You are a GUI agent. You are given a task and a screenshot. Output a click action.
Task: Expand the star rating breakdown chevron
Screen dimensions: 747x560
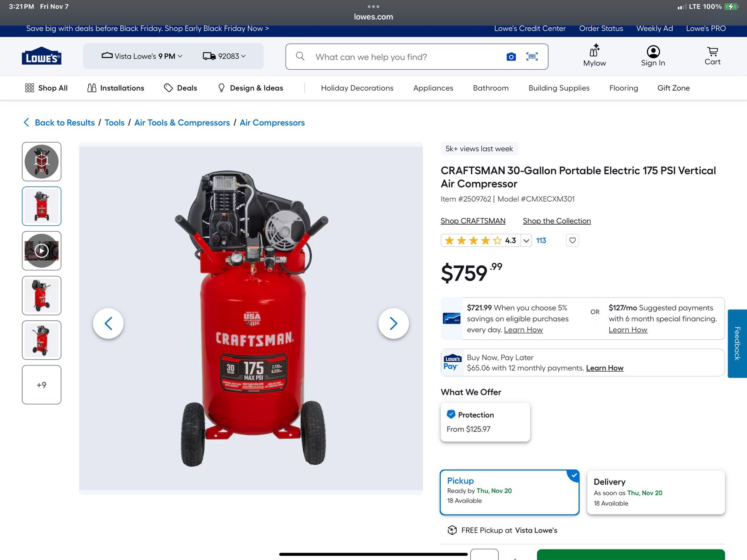(526, 241)
